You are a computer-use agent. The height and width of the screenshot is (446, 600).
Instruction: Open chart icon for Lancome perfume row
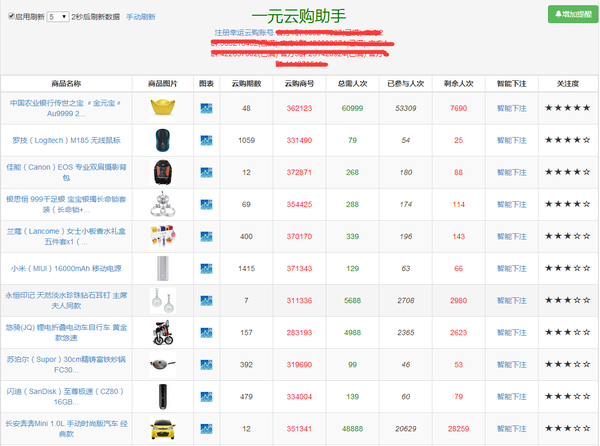click(206, 236)
